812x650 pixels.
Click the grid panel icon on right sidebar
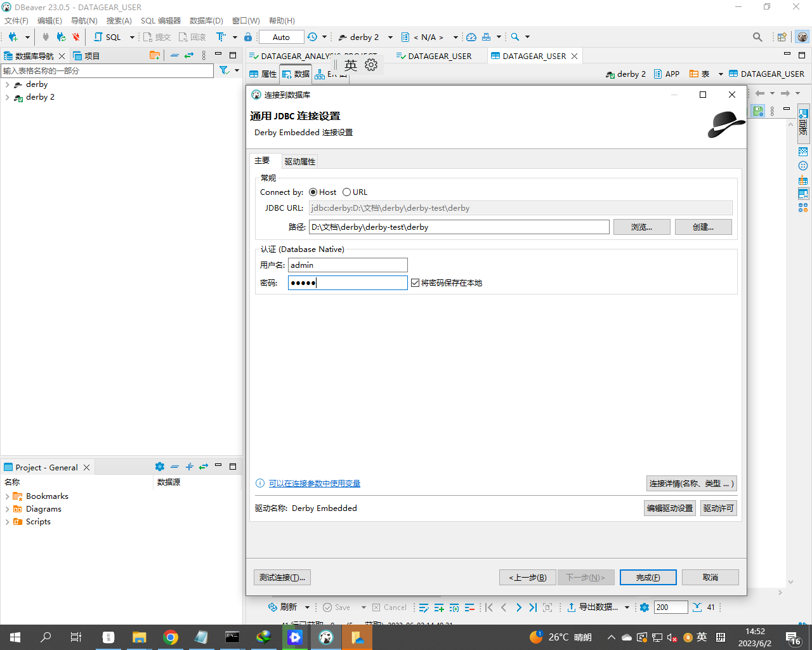(x=803, y=152)
